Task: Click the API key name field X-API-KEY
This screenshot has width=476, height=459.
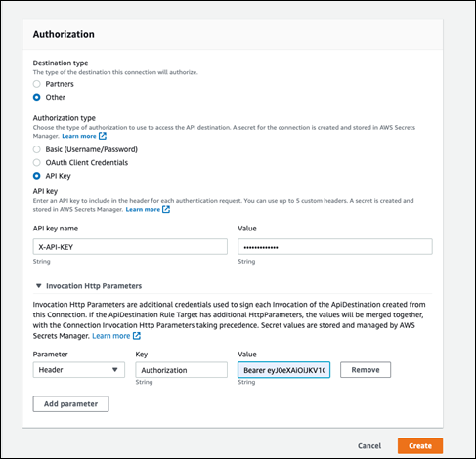Action: [130, 247]
